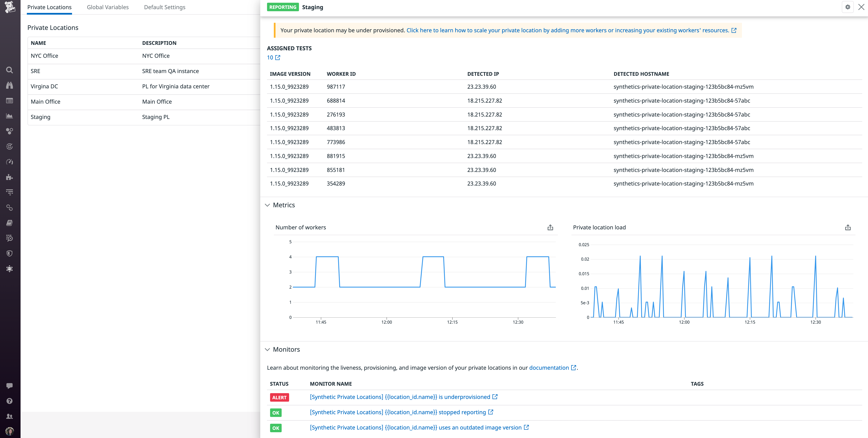This screenshot has height=438, width=868.
Task: Collapse the Metrics section
Action: (267, 205)
